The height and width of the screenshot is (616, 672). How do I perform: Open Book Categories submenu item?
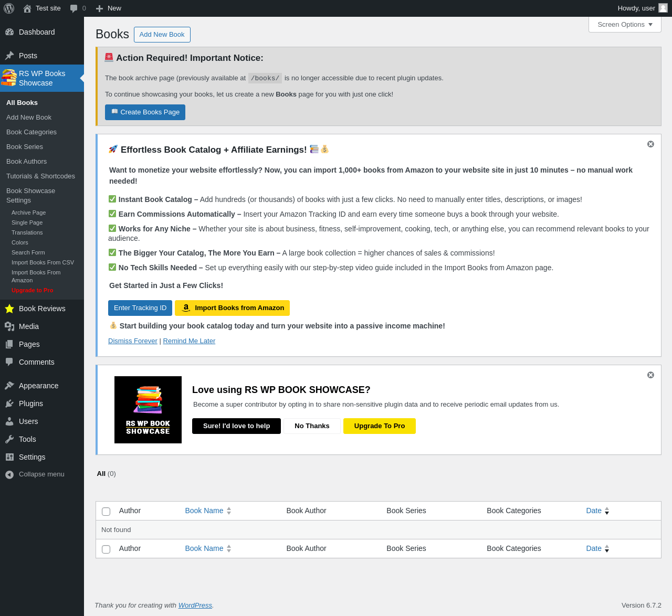(31, 132)
